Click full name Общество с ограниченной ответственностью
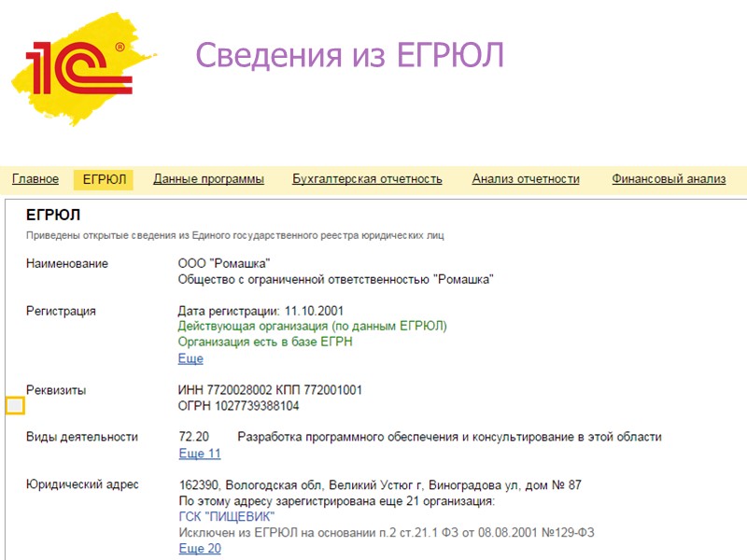The height and width of the screenshot is (560, 747). coord(335,279)
